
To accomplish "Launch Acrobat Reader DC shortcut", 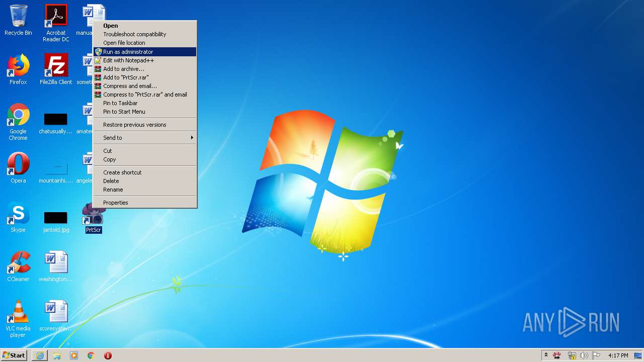I will point(56,23).
